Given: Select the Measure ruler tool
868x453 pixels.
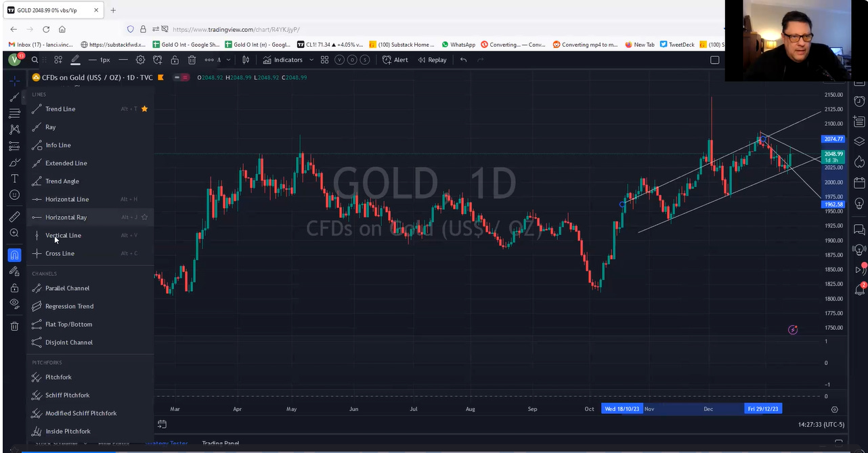Looking at the screenshot, I should pos(14,217).
